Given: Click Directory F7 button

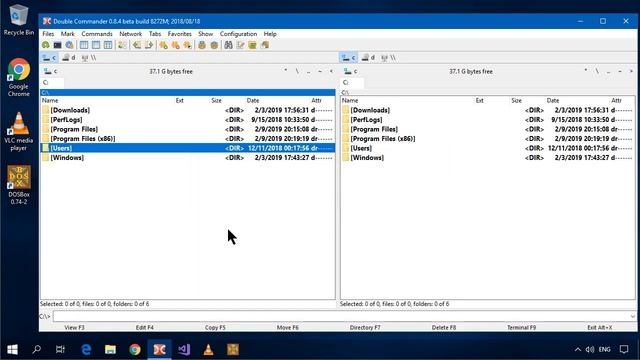Looking at the screenshot, I should (x=365, y=327).
